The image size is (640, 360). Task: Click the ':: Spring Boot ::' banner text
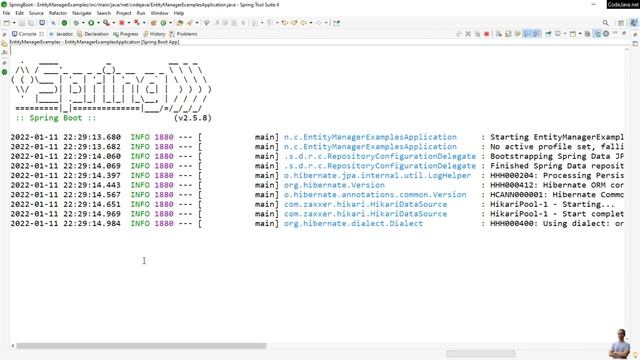(x=56, y=118)
